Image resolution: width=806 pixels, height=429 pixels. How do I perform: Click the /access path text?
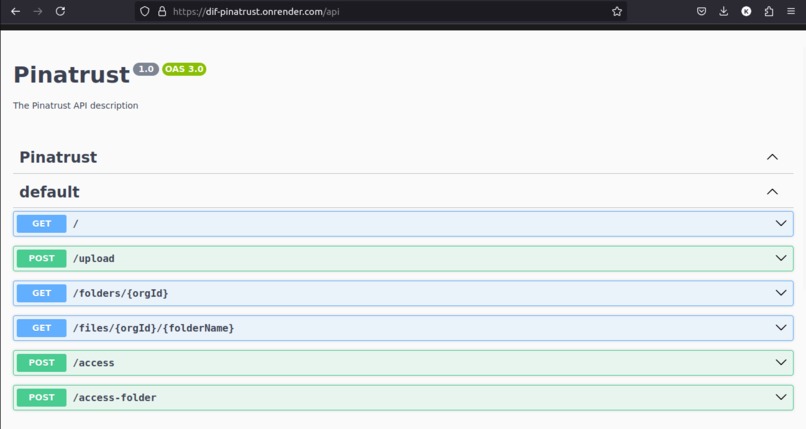point(94,363)
